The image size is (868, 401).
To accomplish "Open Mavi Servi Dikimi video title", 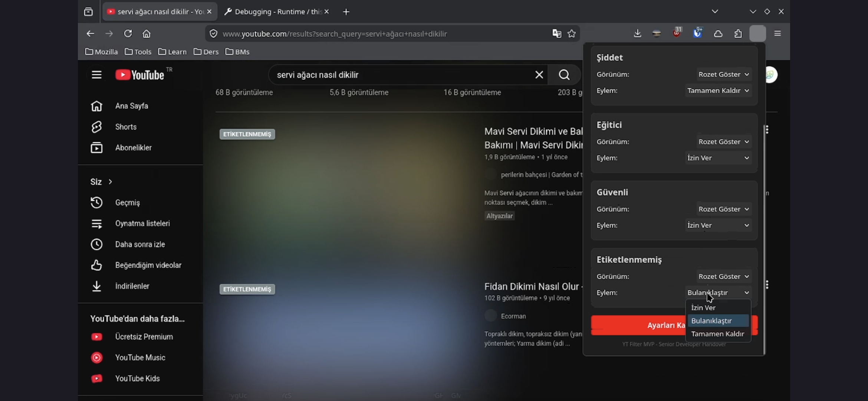I will tap(533, 138).
